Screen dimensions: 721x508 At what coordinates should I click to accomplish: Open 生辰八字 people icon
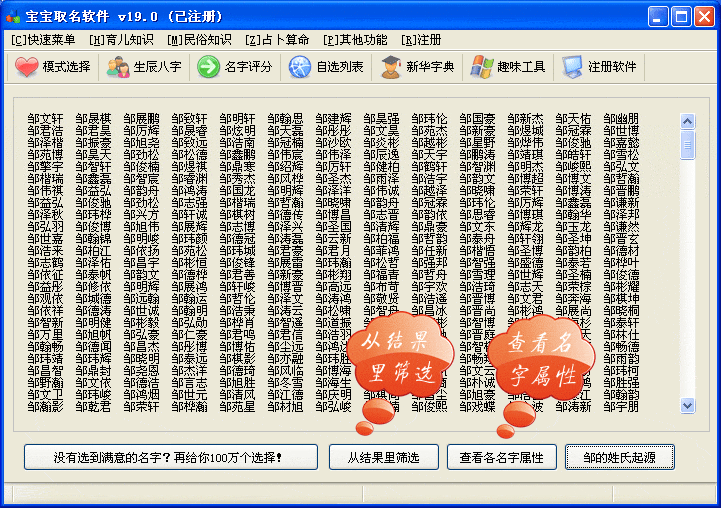coord(118,67)
